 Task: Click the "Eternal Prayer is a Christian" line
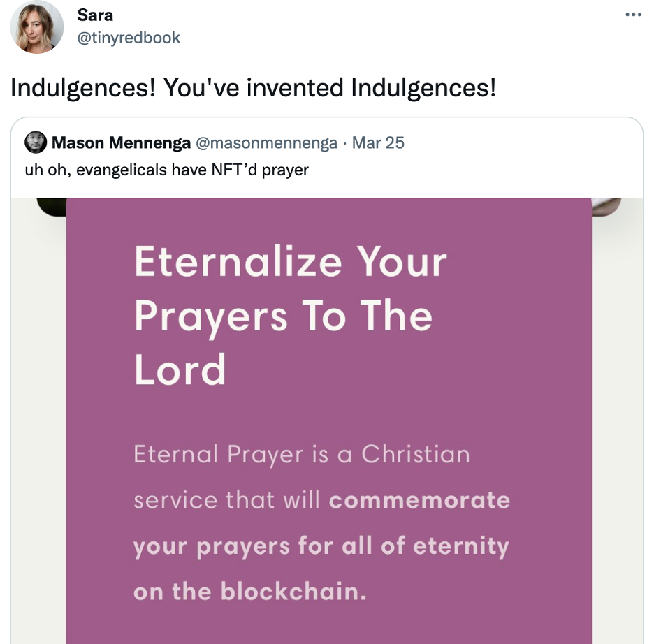[x=301, y=455]
